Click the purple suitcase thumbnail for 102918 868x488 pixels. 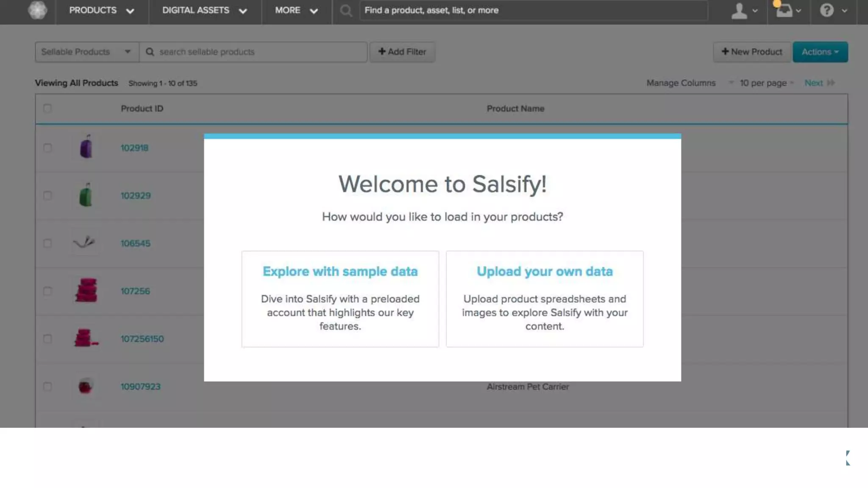(86, 147)
